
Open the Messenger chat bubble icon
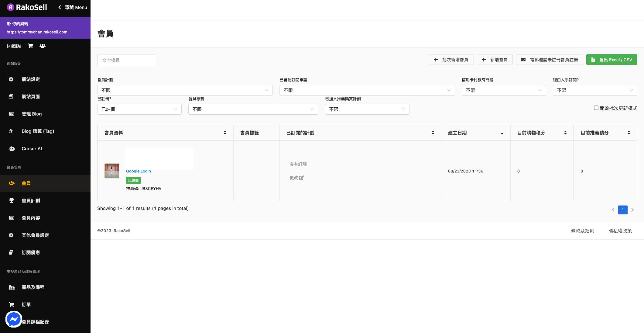click(x=14, y=319)
